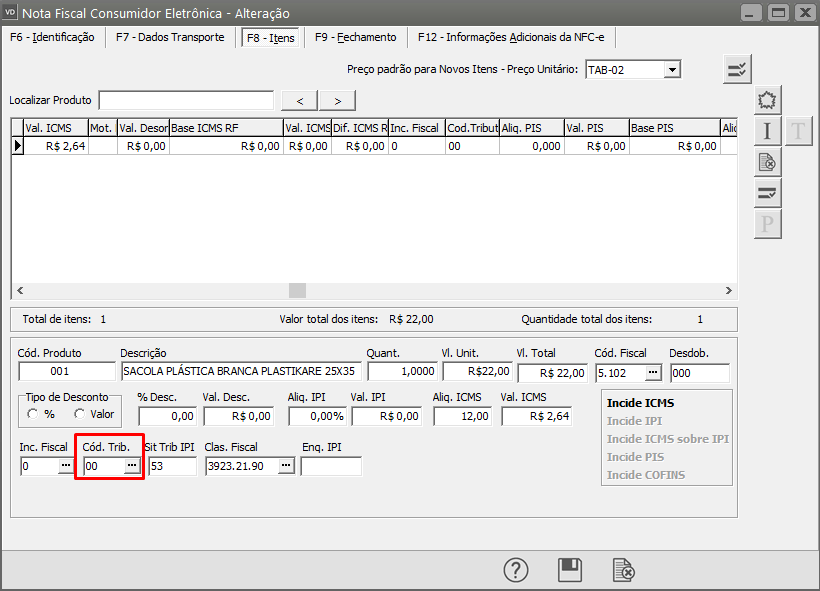Image resolution: width=820 pixels, height=591 pixels.
Task: Select the 'Valor' discount type radio button
Action: (x=80, y=414)
